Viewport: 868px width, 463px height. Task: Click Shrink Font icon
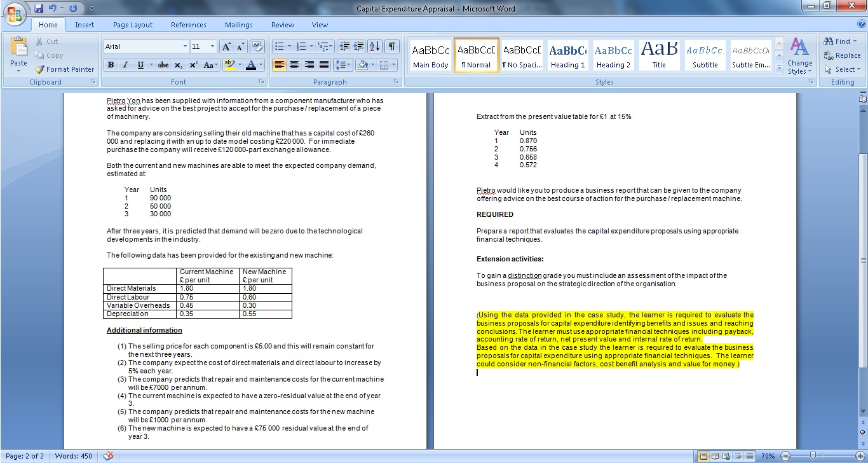[241, 46]
